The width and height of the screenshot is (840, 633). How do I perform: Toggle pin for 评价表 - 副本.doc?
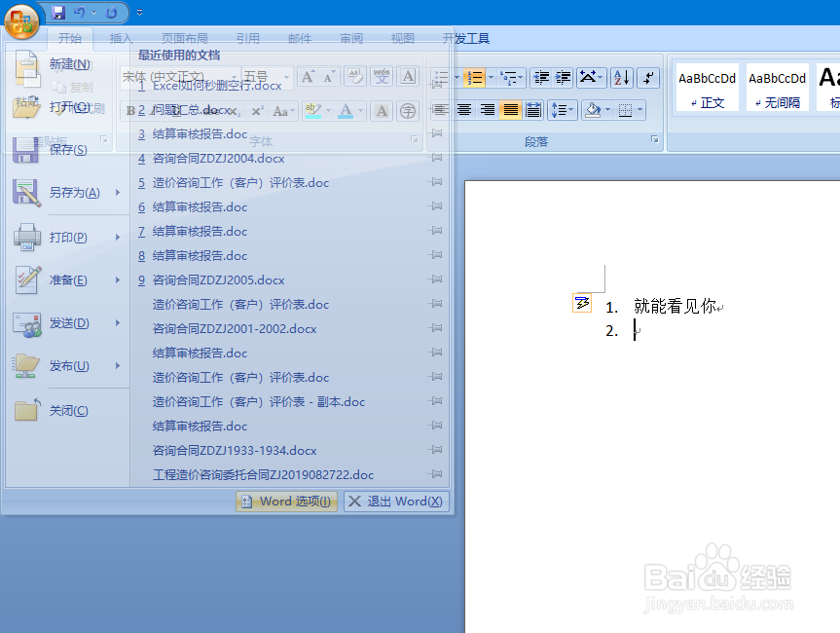click(x=437, y=401)
